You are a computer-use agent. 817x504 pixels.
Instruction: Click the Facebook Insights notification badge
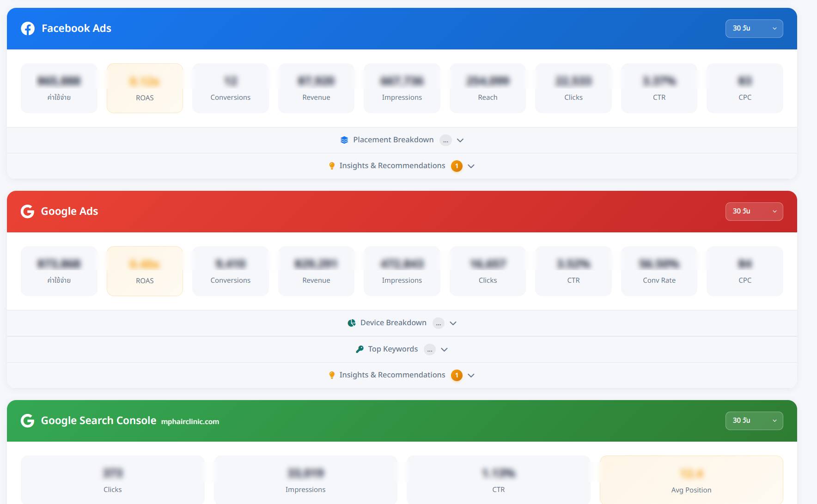pos(457,166)
